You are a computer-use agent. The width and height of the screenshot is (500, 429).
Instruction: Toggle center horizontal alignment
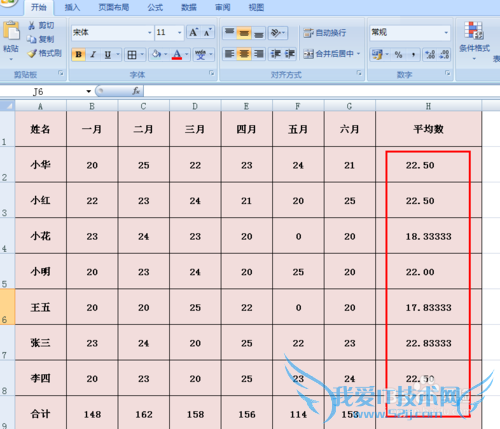[244, 54]
